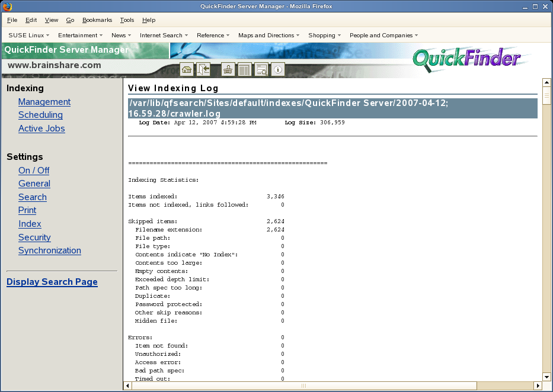
Task: Open the Bookmarks menu
Action: 97,20
